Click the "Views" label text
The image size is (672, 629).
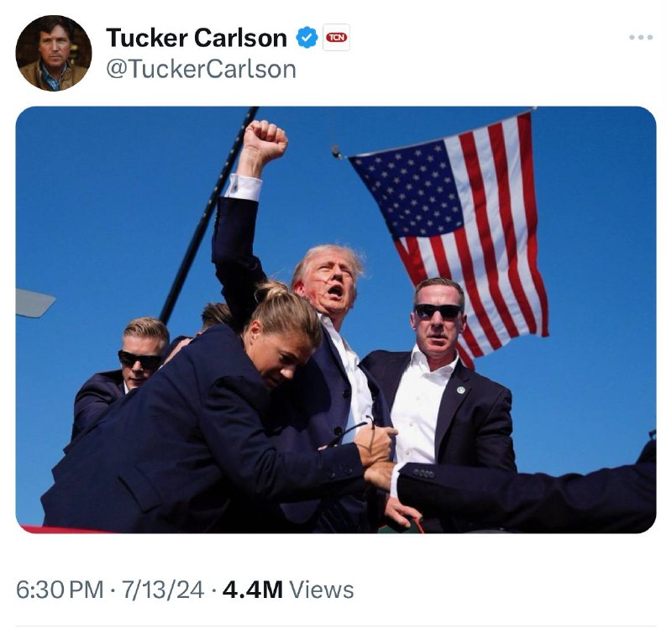322,590
